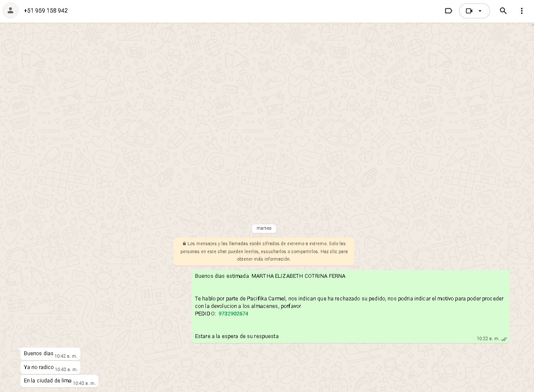Click the lock icon in encryption notice

click(x=184, y=243)
